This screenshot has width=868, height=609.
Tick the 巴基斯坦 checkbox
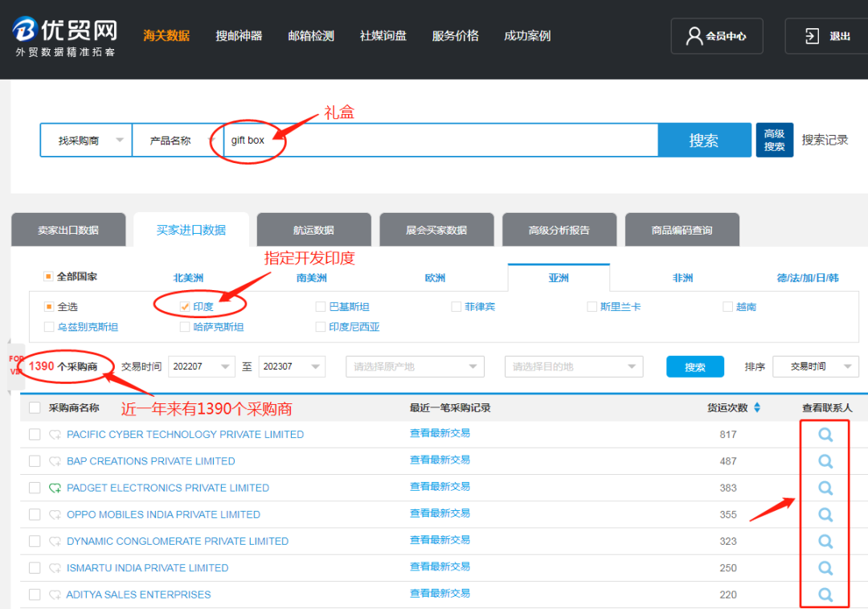click(321, 307)
